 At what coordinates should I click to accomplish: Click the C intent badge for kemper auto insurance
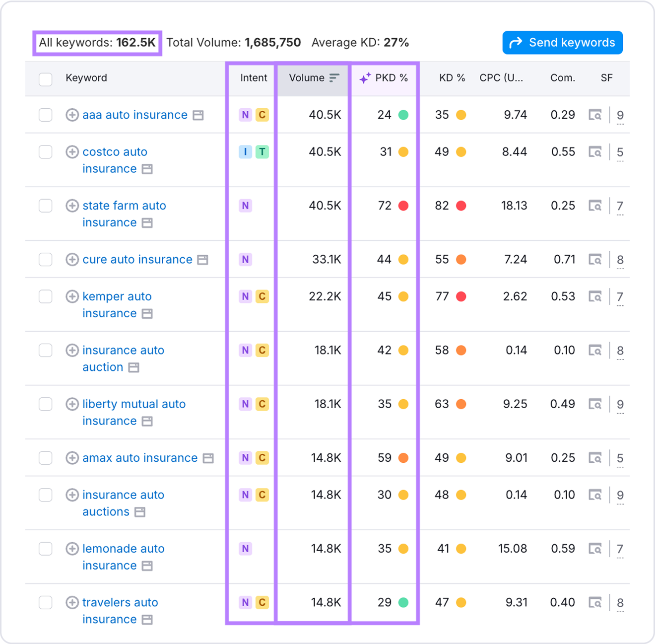[262, 296]
